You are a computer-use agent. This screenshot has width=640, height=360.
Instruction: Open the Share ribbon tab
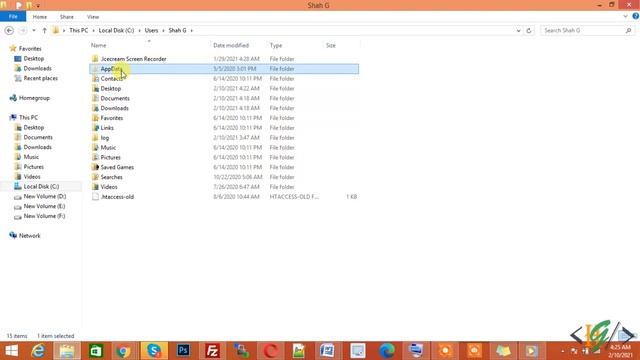point(67,17)
